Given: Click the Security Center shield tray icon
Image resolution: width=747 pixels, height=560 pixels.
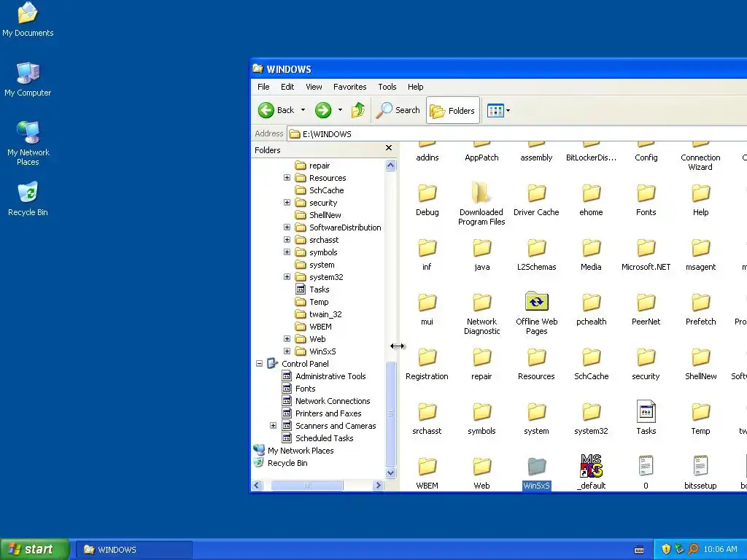Looking at the screenshot, I should click(666, 549).
